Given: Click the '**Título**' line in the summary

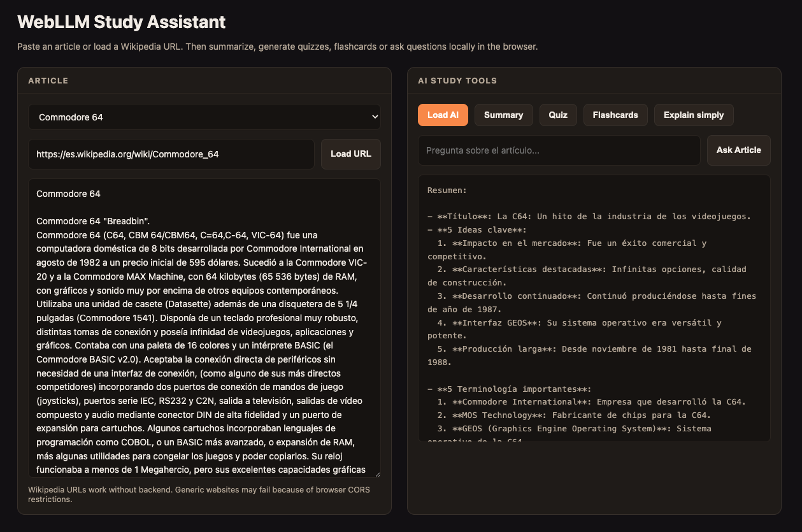Looking at the screenshot, I should point(589,217).
